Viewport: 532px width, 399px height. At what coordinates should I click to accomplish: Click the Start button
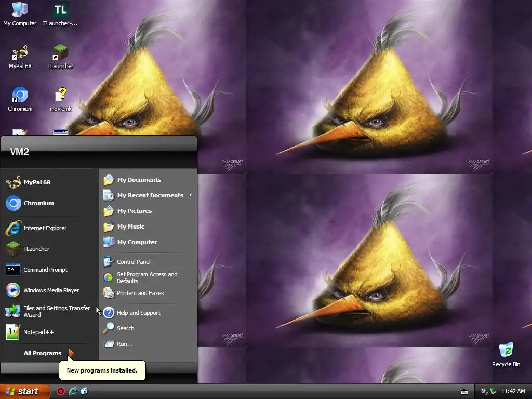click(x=25, y=391)
